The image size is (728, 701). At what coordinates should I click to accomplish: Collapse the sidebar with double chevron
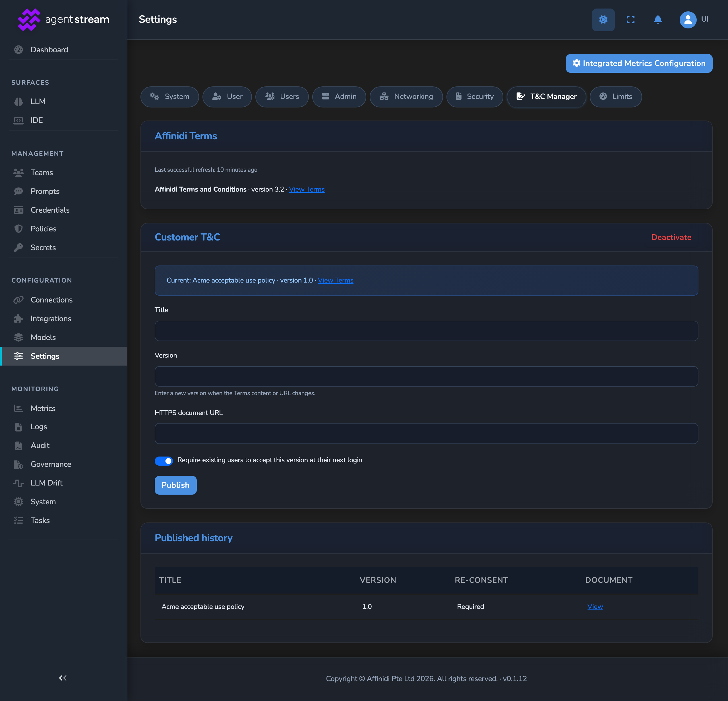pyautogui.click(x=63, y=678)
